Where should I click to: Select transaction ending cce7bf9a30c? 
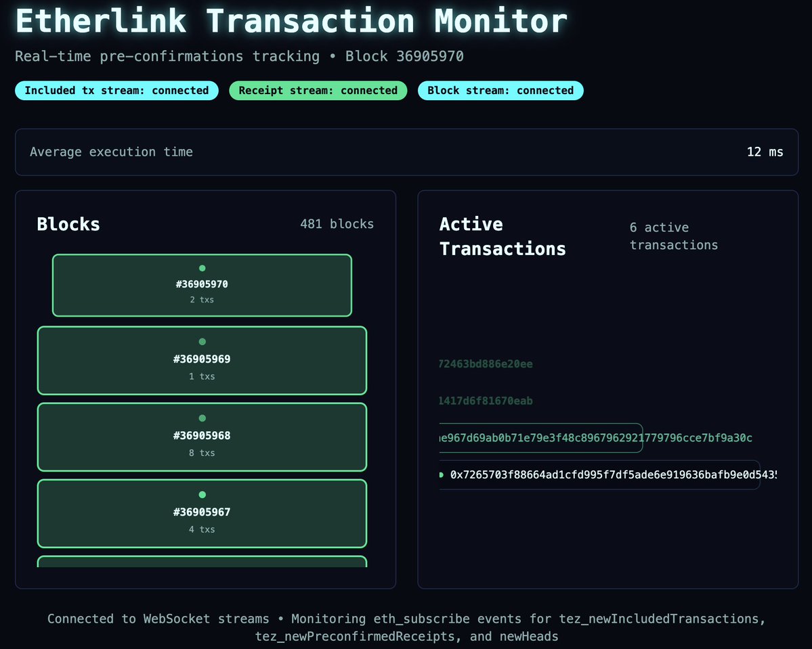[595, 438]
